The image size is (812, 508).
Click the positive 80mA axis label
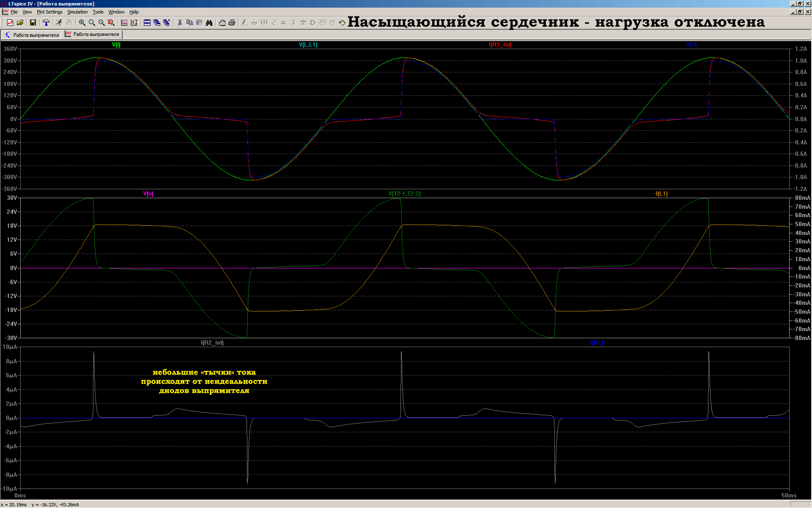(803, 198)
